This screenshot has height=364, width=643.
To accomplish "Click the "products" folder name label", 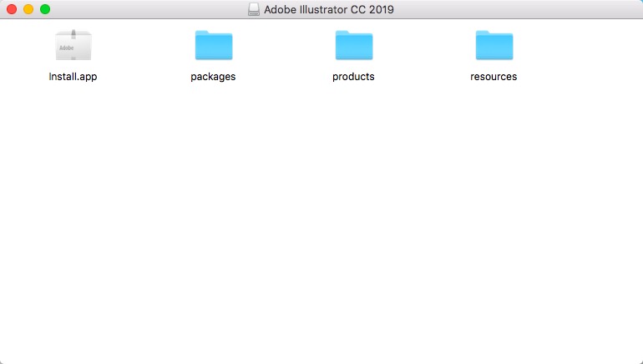I will click(353, 77).
